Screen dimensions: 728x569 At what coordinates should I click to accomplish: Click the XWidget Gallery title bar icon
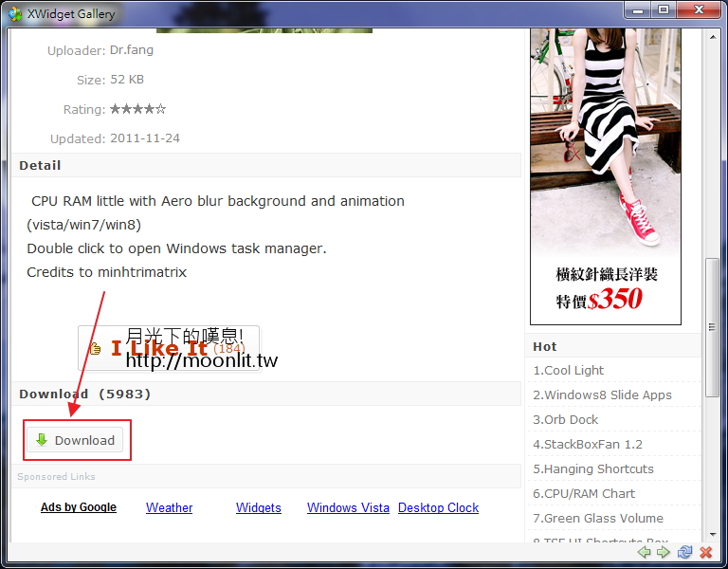[15, 13]
